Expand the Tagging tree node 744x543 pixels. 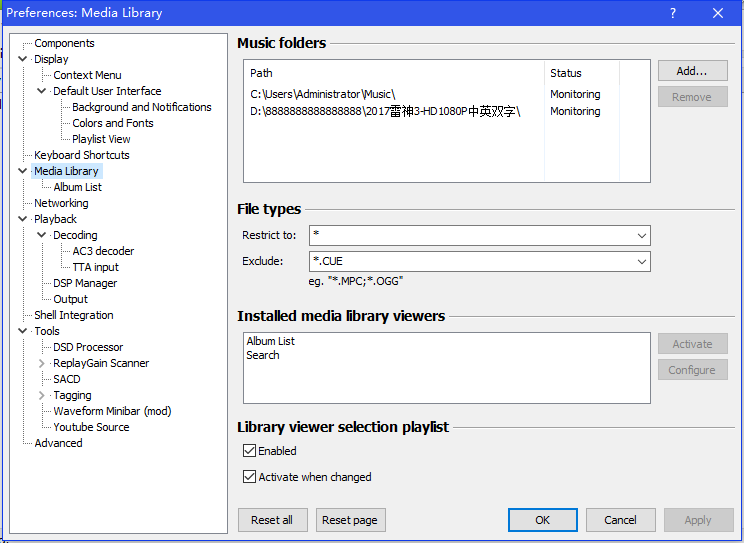click(x=42, y=395)
